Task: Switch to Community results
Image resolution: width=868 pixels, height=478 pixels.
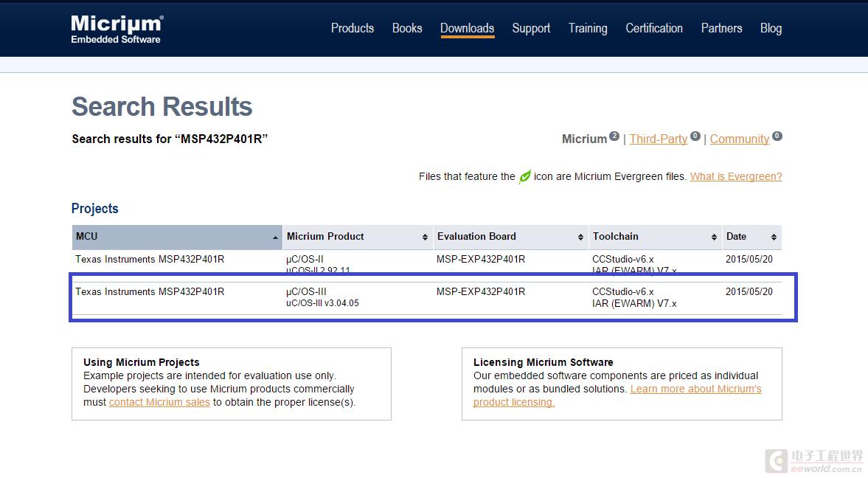Action: tap(740, 139)
